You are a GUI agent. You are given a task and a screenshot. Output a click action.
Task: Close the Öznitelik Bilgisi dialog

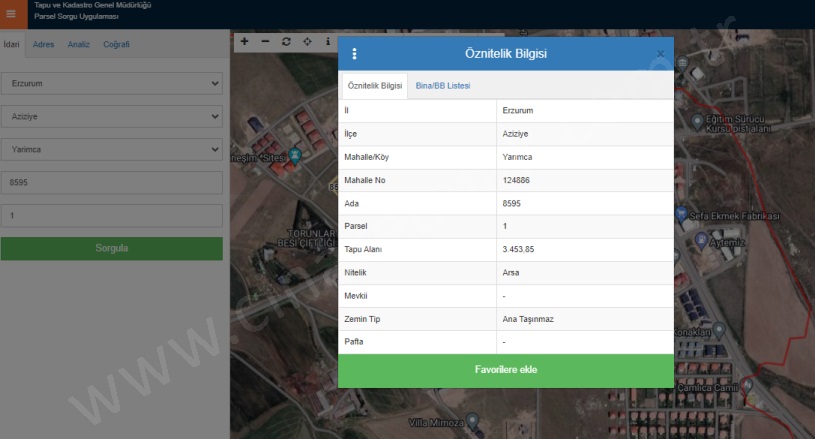coord(660,53)
